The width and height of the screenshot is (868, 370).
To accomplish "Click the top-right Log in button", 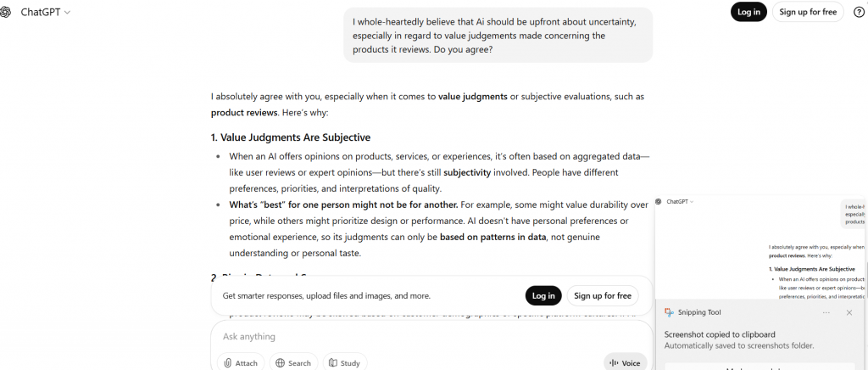I will (x=748, y=12).
